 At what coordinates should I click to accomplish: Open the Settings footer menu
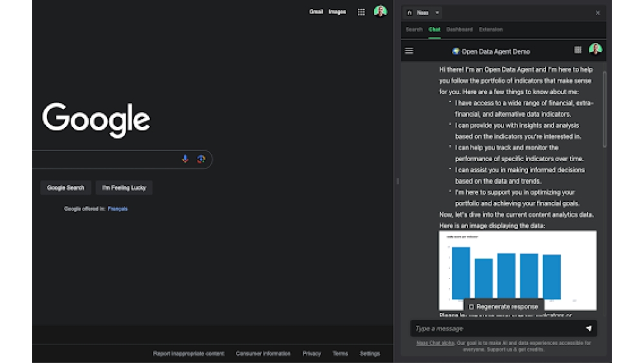pos(370,353)
